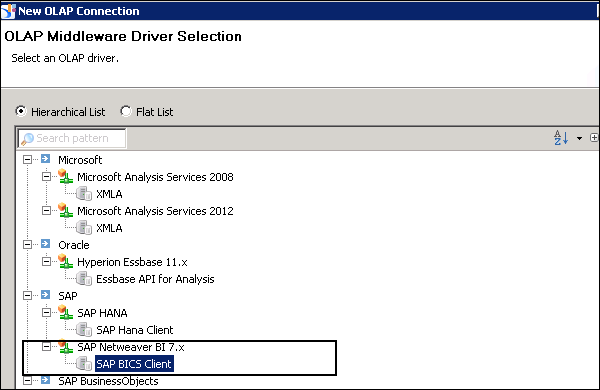Click the SAP BusinessObjects arrow icon

point(46,380)
